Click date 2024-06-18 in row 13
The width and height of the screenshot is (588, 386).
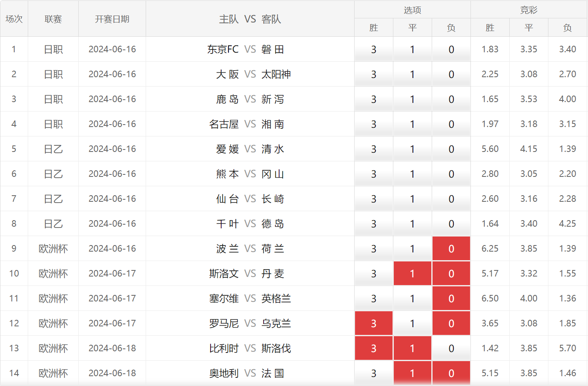(112, 348)
